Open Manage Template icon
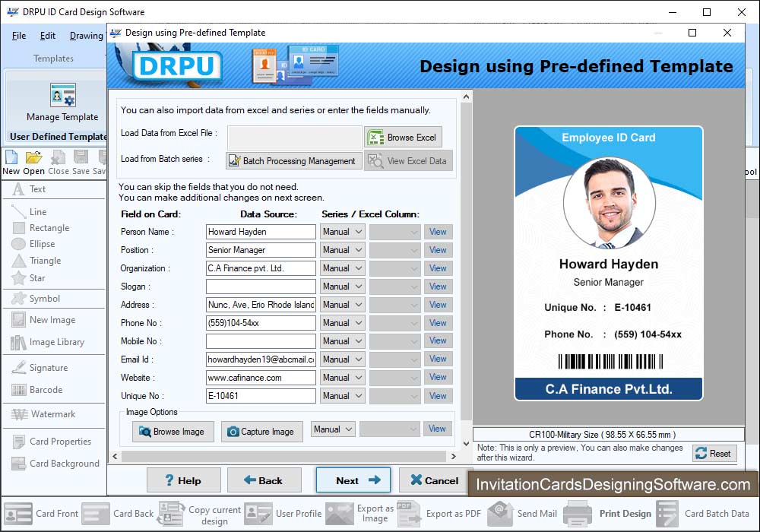Viewport: 760px width, 532px height. (63, 95)
